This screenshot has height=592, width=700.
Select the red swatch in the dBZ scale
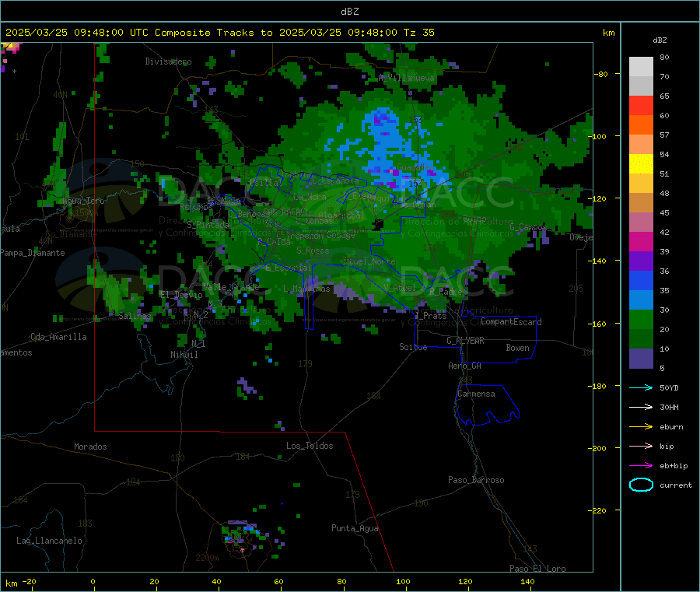(641, 105)
